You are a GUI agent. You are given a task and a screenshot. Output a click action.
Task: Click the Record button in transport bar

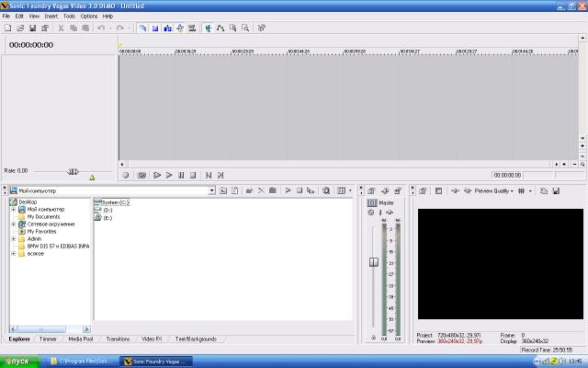125,175
